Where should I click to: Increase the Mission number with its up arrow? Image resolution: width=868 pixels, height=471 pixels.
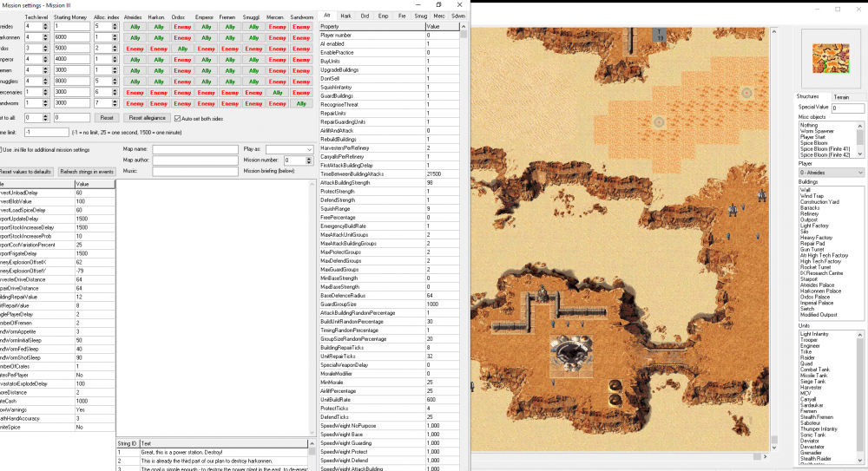click(309, 158)
